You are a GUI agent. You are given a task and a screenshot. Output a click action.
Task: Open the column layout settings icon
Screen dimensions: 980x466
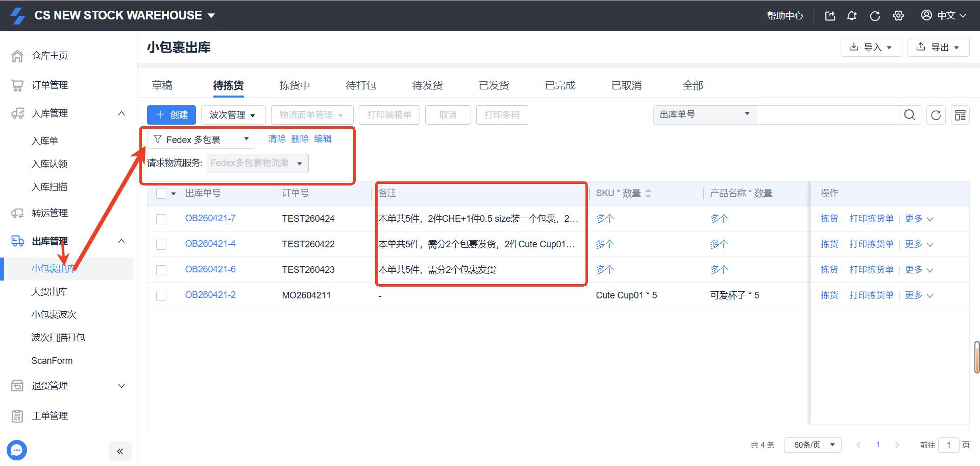pyautogui.click(x=960, y=115)
